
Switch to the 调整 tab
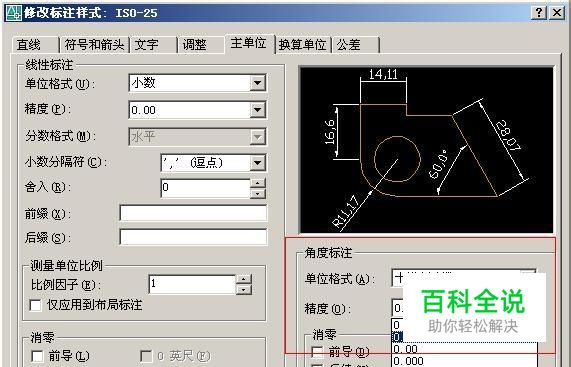point(201,45)
